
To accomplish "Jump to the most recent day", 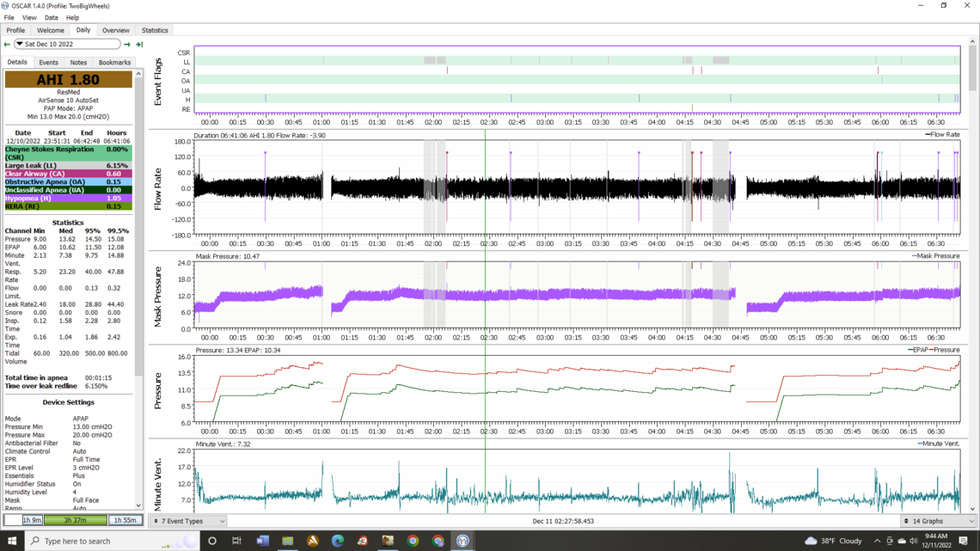I will [139, 45].
